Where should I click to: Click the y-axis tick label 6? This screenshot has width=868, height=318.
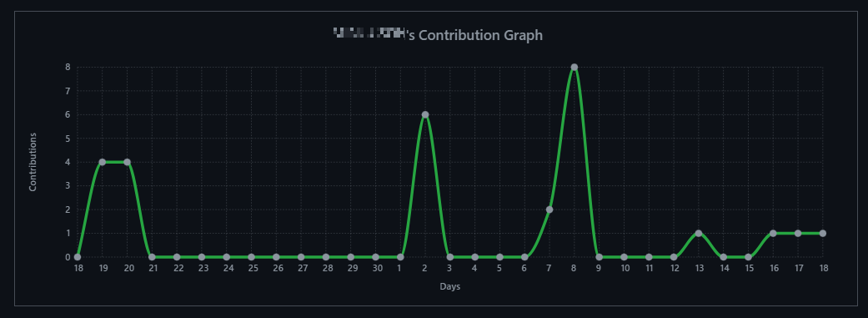tap(68, 114)
